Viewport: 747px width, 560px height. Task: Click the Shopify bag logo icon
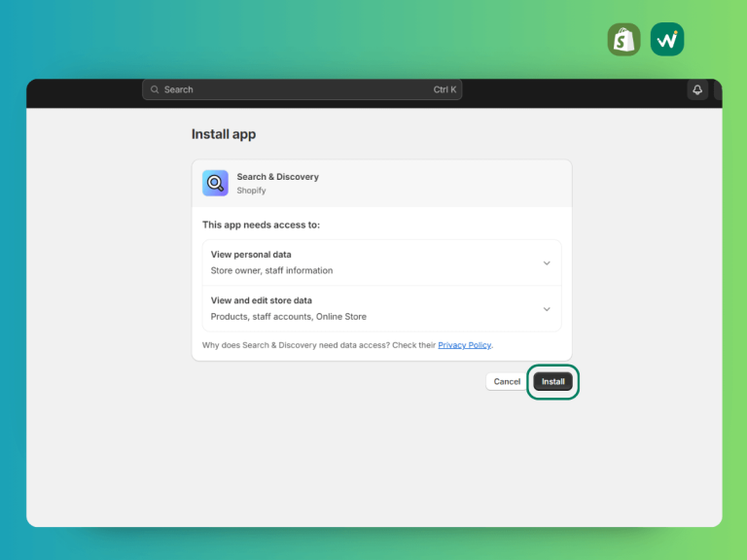(623, 40)
